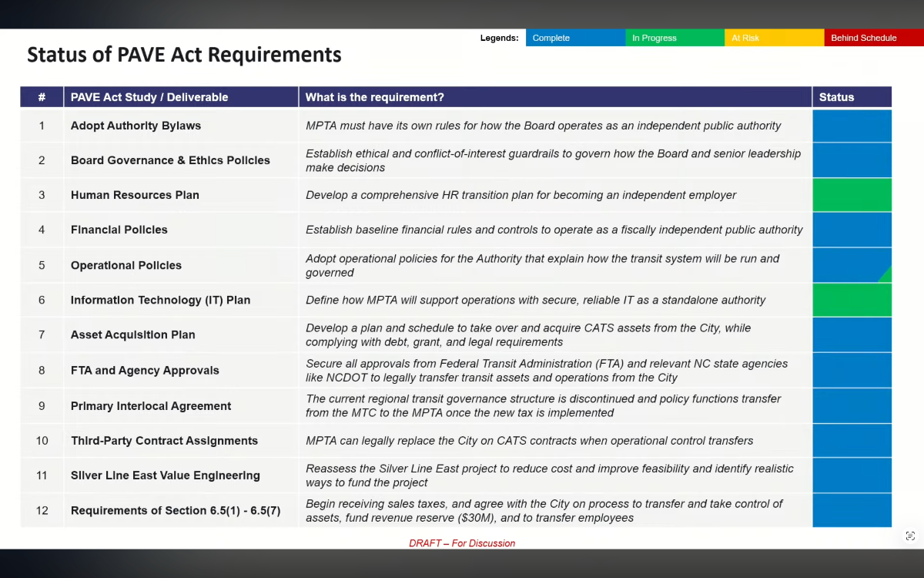Click row number 9 in the # column
The width and height of the screenshot is (924, 578).
pyautogui.click(x=42, y=405)
